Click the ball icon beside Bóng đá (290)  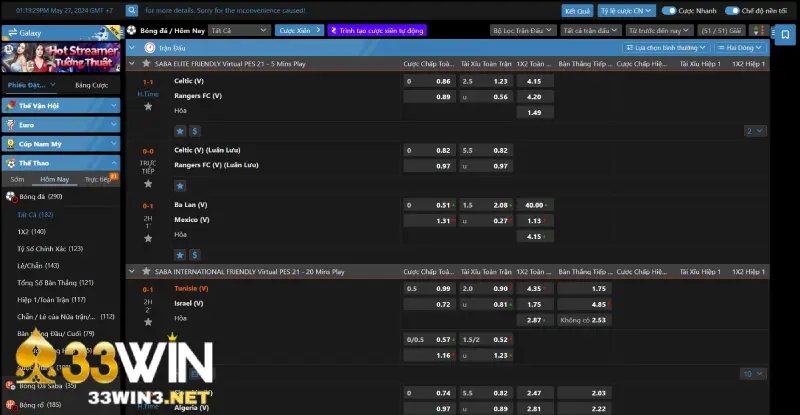tap(11, 197)
